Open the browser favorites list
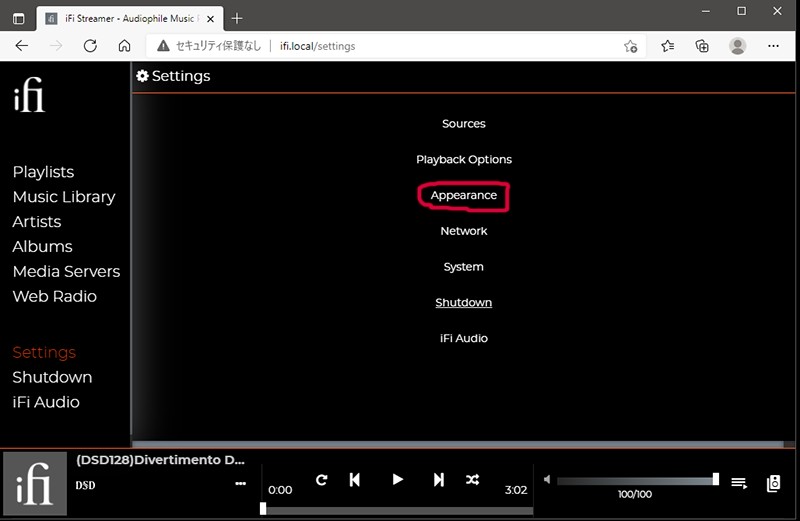Image resolution: width=800 pixels, height=521 pixels. (x=667, y=46)
